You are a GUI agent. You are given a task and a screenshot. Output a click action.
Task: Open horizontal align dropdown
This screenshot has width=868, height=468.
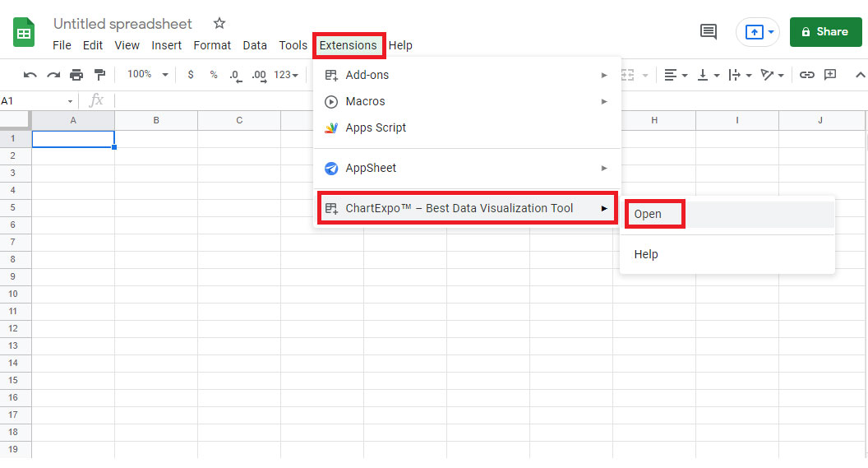(x=676, y=75)
